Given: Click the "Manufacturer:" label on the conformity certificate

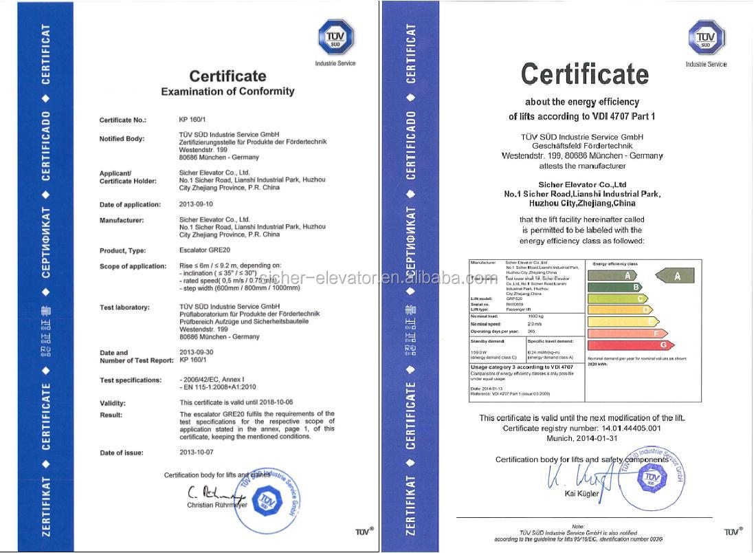Looking at the screenshot, I should [x=122, y=221].
